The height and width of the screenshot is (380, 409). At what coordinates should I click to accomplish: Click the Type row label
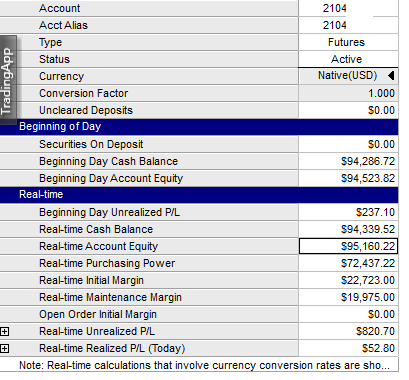click(50, 43)
